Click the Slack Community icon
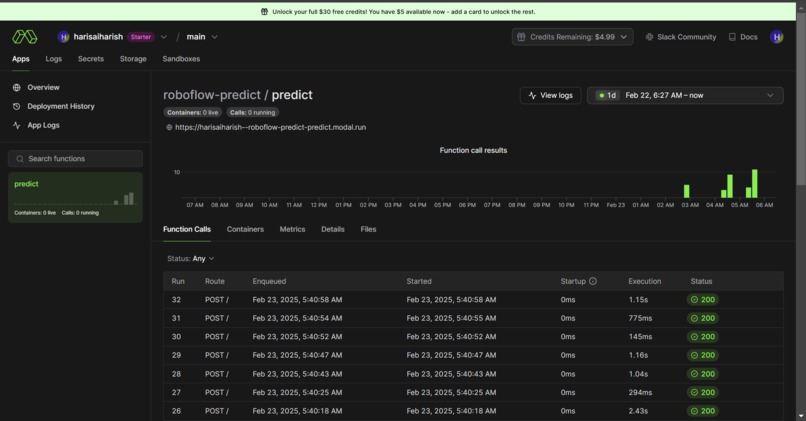Image resolution: width=806 pixels, height=421 pixels. point(649,37)
